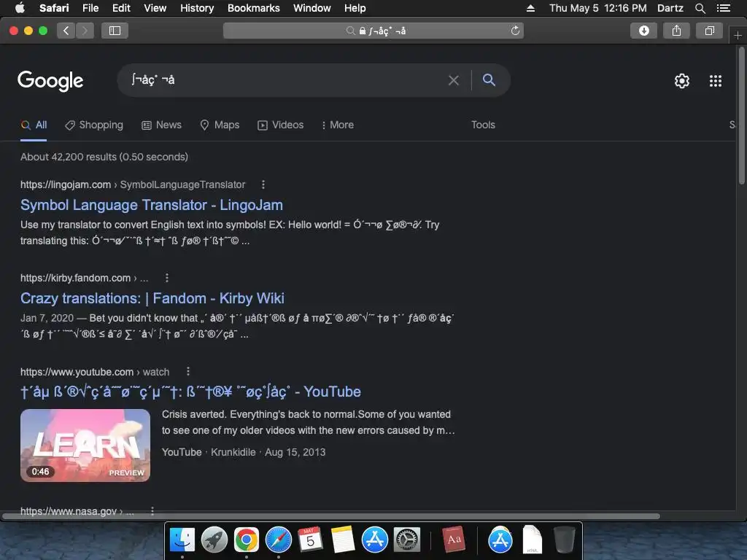Click the www.nasa.gov URL breadcrumb
The width and height of the screenshot is (747, 560).
pos(77,511)
